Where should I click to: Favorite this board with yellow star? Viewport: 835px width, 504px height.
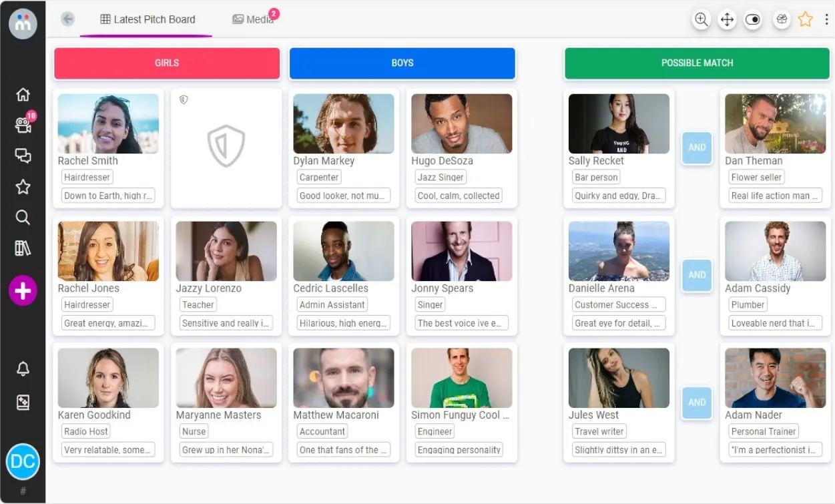pyautogui.click(x=806, y=19)
